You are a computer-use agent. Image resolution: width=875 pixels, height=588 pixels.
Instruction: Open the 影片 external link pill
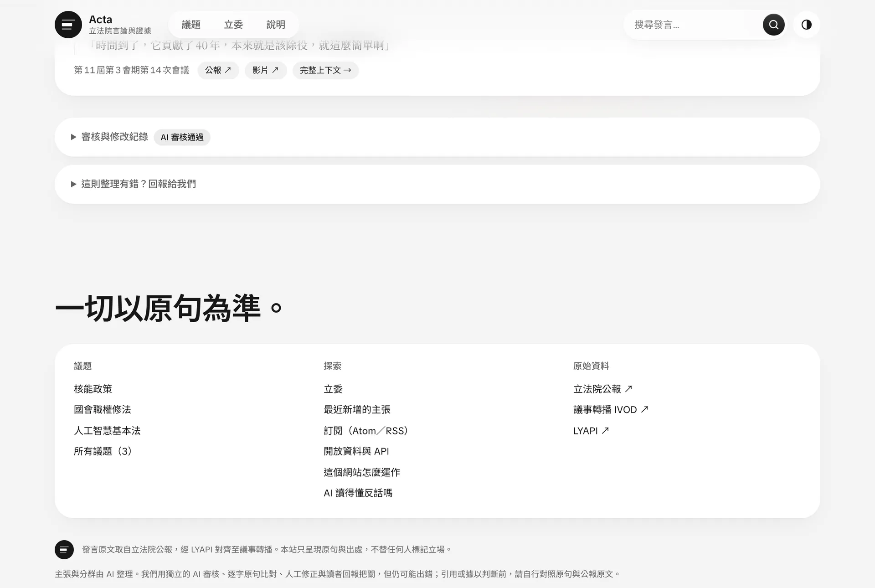coord(266,70)
